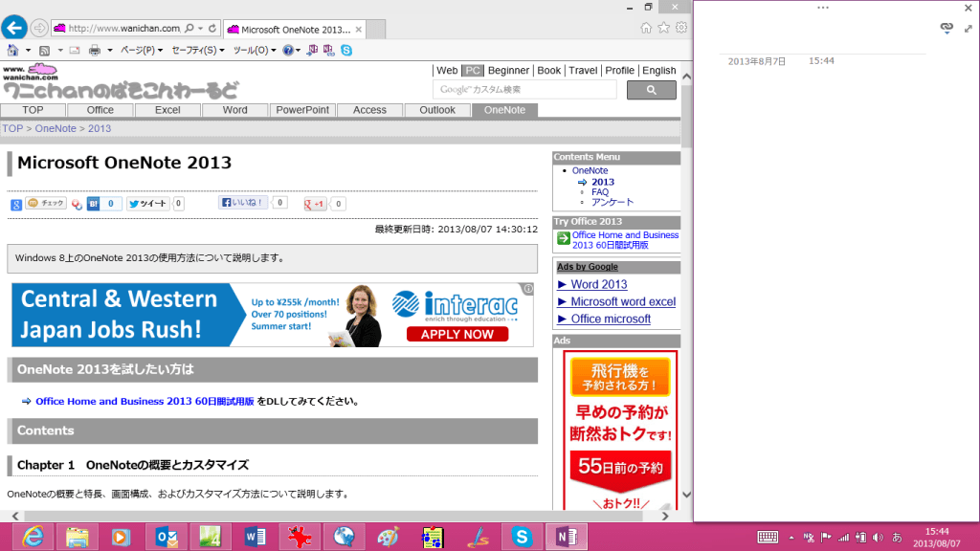Click OneNote in the breadcrumb trail

(55, 128)
